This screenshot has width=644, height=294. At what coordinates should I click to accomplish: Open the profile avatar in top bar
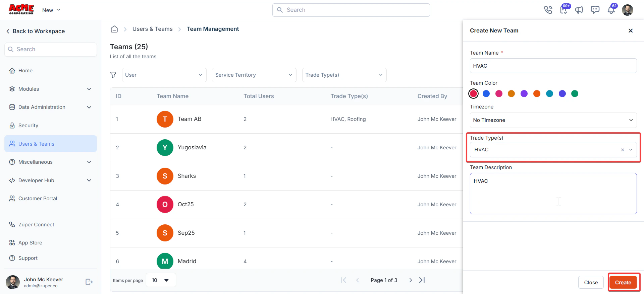pos(628,10)
